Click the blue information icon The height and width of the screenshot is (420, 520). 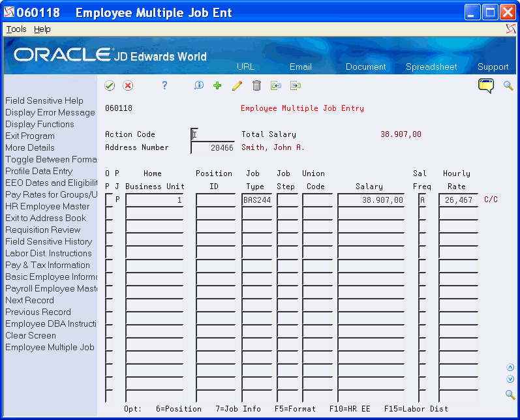click(198, 85)
